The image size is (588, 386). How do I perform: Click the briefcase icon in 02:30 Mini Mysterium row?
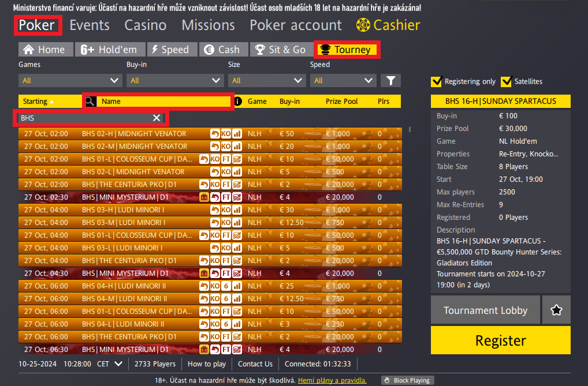click(204, 197)
